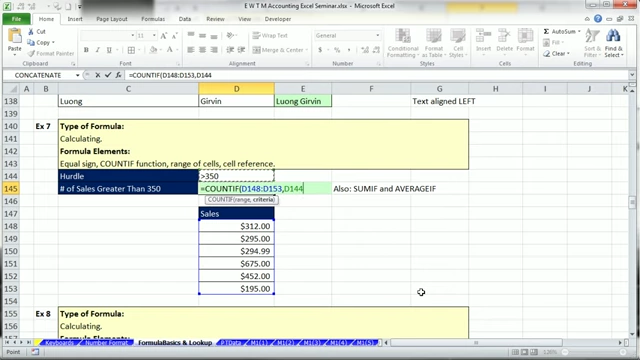Open the Name Box dropdown arrow
Viewport: 640px width, 360px height.
(77, 75)
